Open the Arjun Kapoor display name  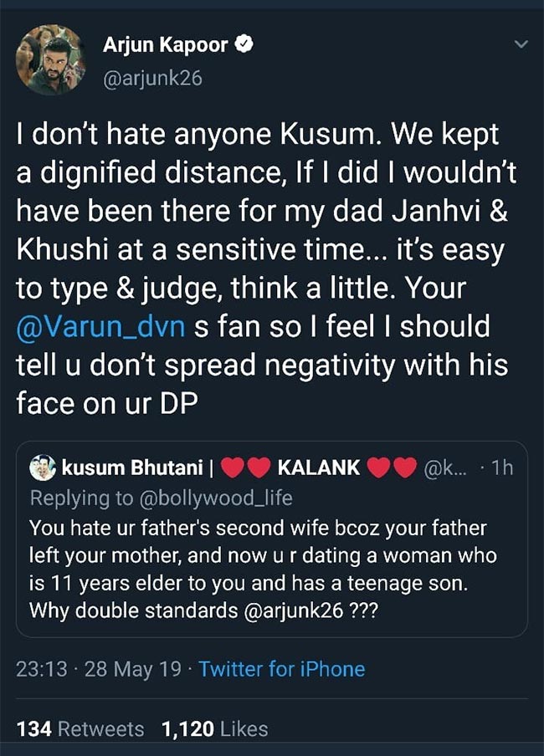coord(165,45)
